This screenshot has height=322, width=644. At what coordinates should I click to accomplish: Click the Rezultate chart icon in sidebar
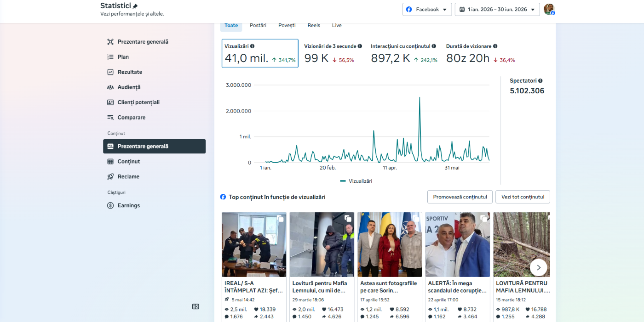(110, 72)
